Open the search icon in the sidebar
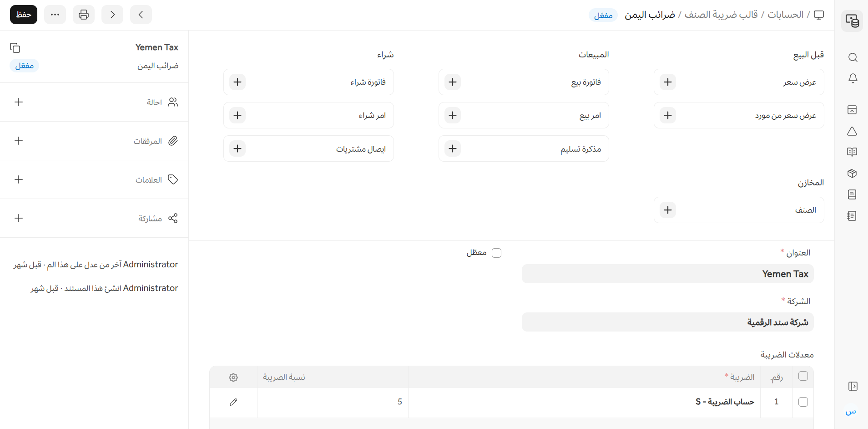 point(853,57)
